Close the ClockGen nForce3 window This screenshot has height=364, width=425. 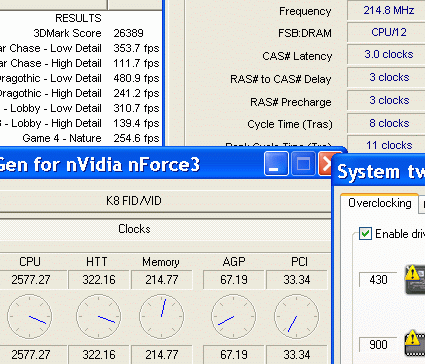click(x=325, y=164)
